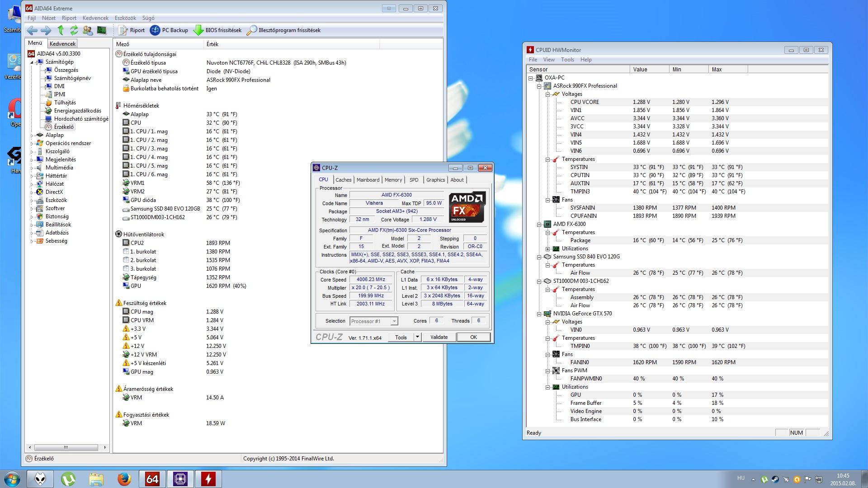868x488 pixels.
Task: Switch to the Kedvencek tab in the left pane
Action: coord(62,44)
